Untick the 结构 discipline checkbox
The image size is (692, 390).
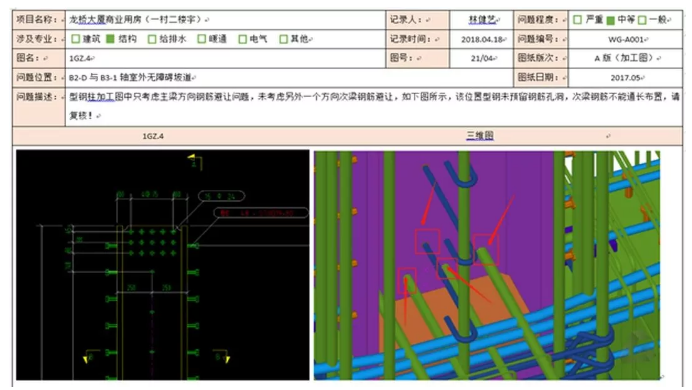110,39
